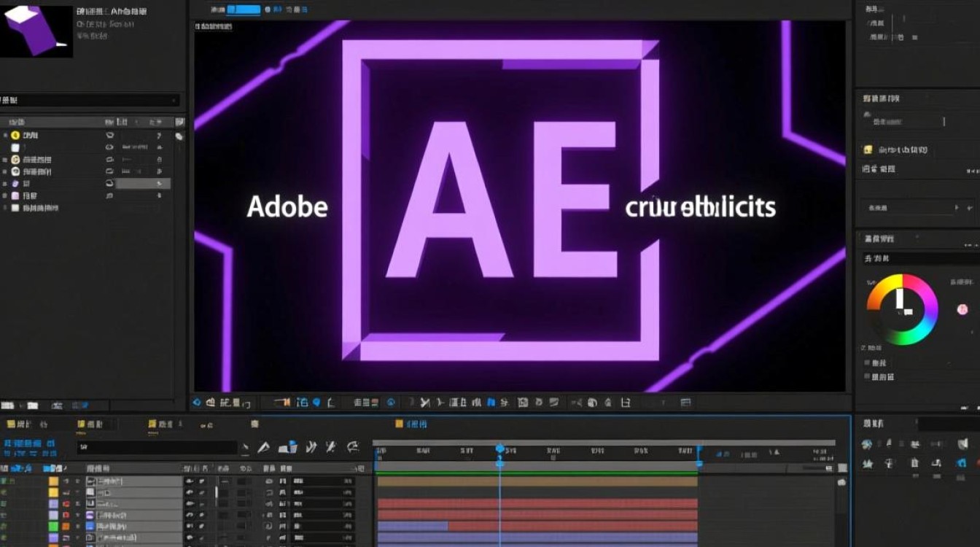The width and height of the screenshot is (980, 547).
Task: Select the composition tab above the time ruler
Action: (411, 424)
